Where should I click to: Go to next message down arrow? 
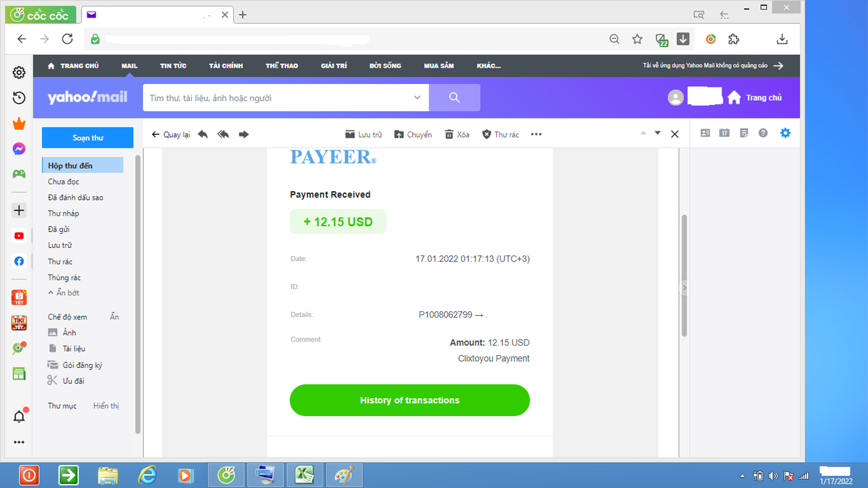[657, 133]
